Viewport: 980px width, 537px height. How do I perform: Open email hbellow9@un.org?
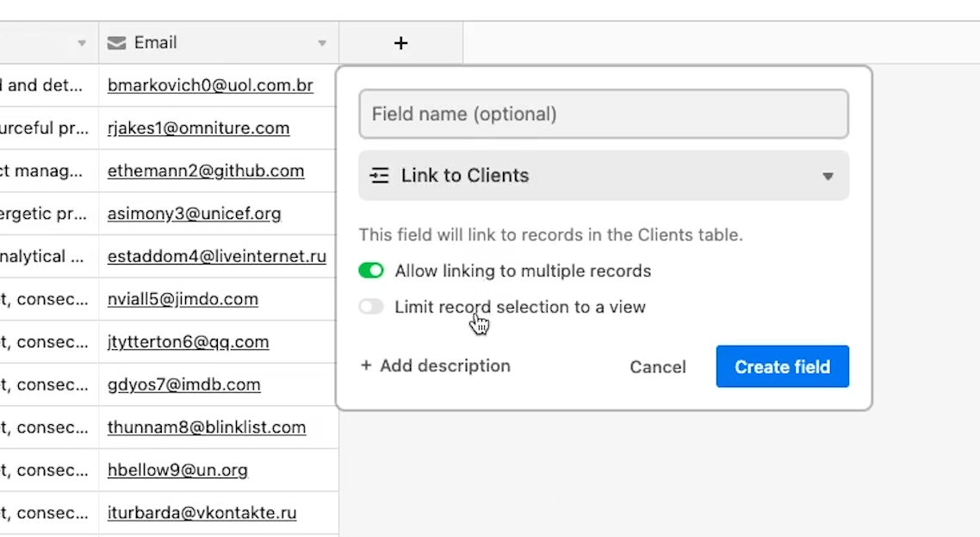[177, 470]
